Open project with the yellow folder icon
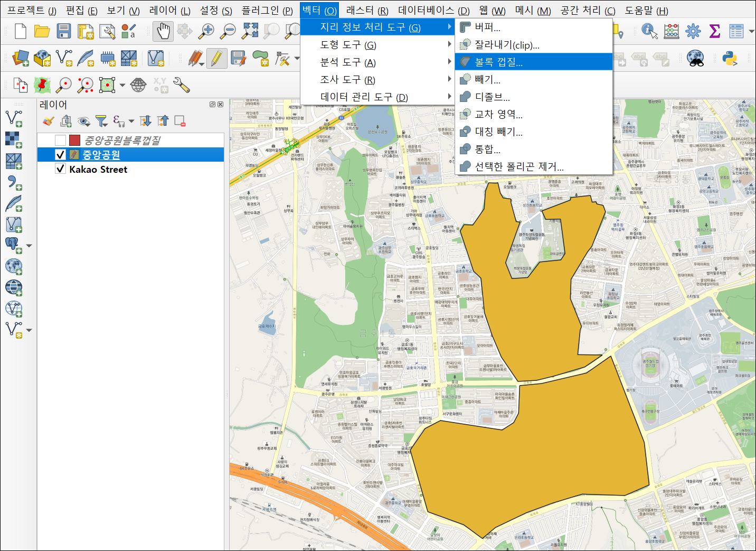This screenshot has height=551, width=756. (x=42, y=31)
